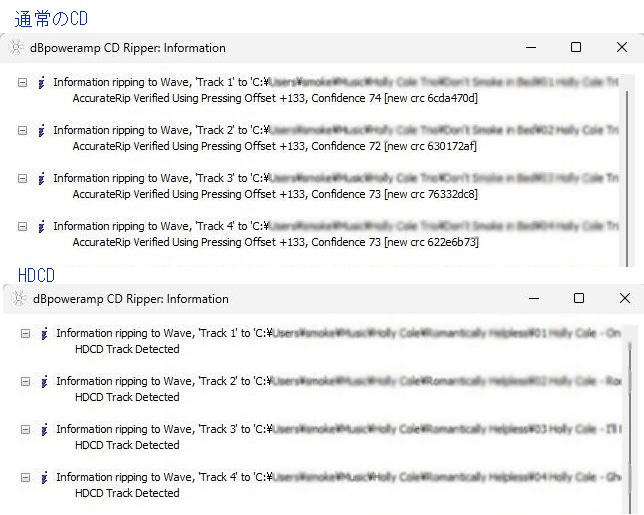644x515 pixels.
Task: Minimize the lower HDCD Information window
Action: point(533,298)
